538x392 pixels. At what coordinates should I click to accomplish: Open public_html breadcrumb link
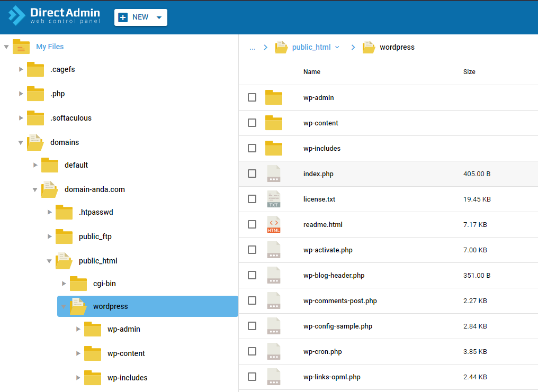[311, 47]
